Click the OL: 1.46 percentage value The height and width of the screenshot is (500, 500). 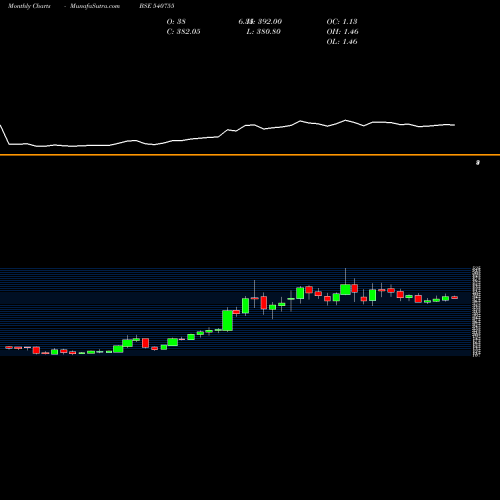click(342, 42)
